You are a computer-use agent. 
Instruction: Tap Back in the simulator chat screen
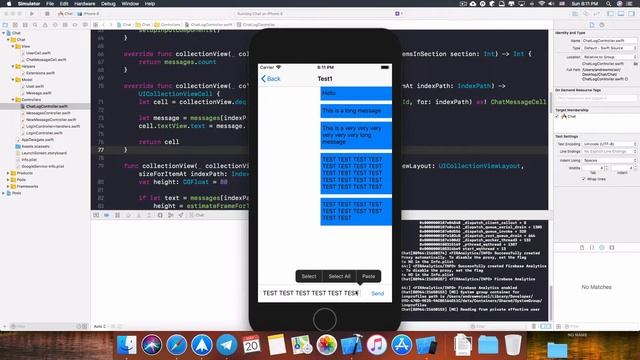(x=271, y=79)
